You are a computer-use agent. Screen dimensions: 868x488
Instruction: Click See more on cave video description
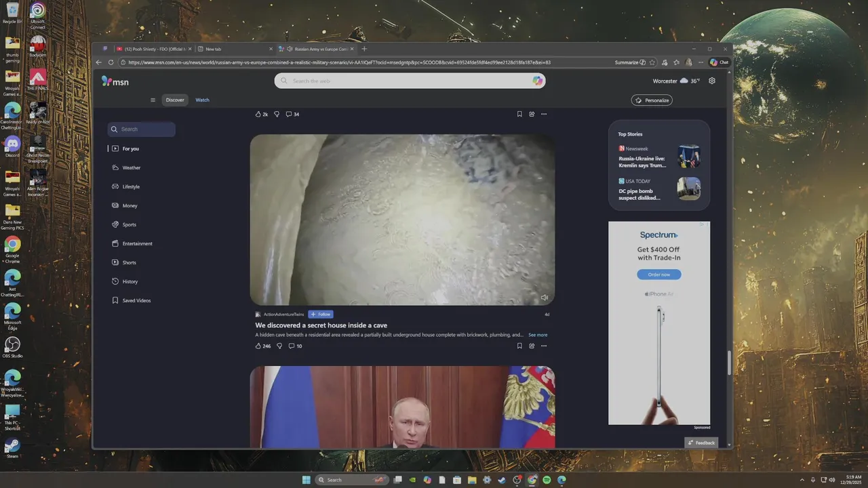(538, 335)
